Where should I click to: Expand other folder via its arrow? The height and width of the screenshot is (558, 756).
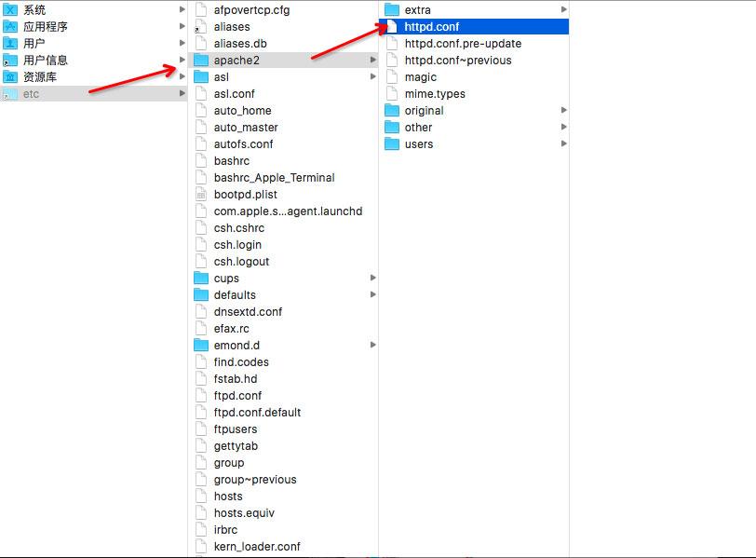point(564,127)
